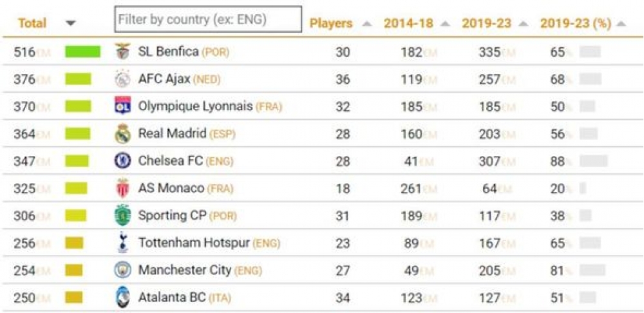644x313 pixels.
Task: Click the Total column header
Action: (x=32, y=23)
